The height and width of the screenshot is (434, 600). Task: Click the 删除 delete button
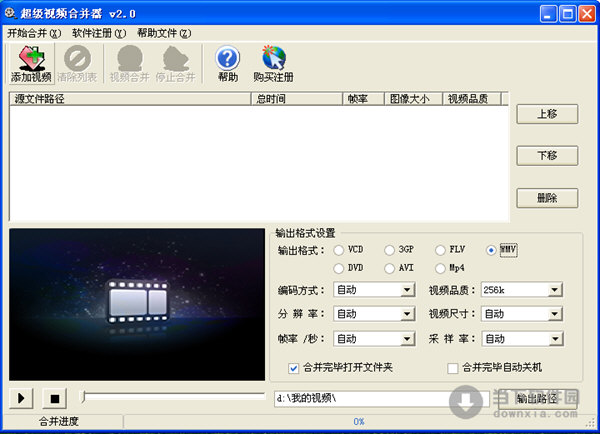pos(547,198)
